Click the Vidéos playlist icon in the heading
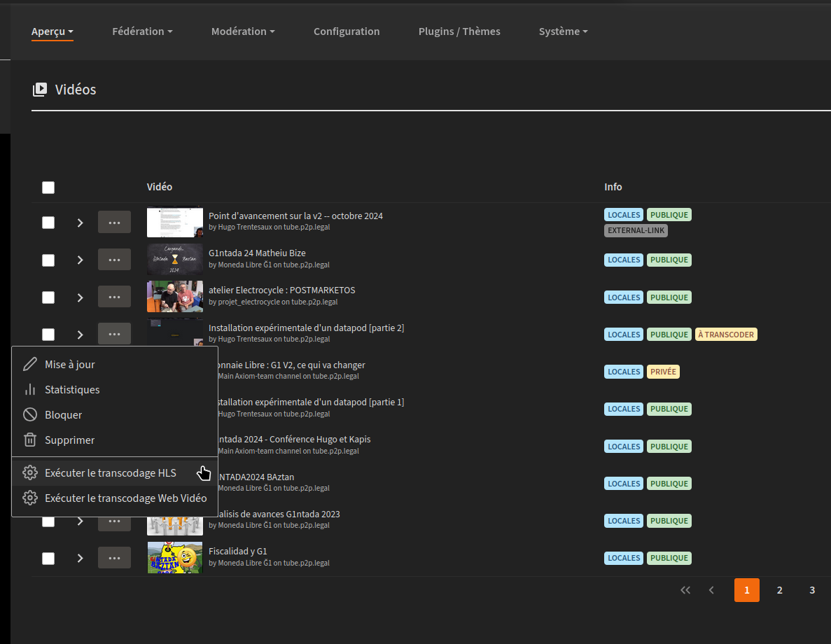Image resolution: width=831 pixels, height=644 pixels. (40, 90)
